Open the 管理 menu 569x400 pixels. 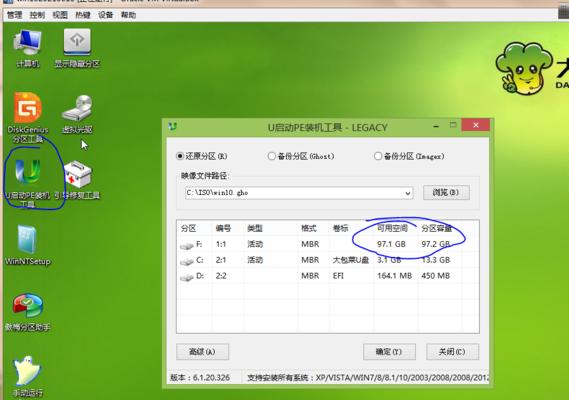click(15, 15)
